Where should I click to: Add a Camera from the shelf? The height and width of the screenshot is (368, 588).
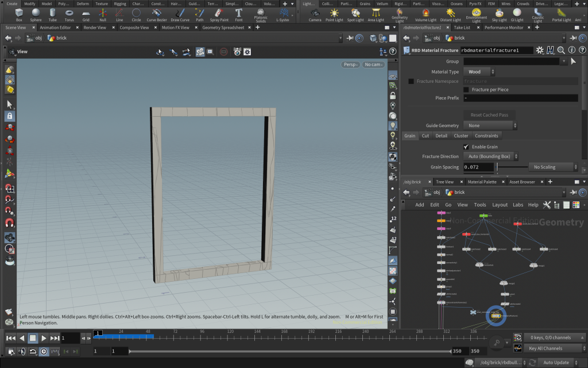[315, 15]
